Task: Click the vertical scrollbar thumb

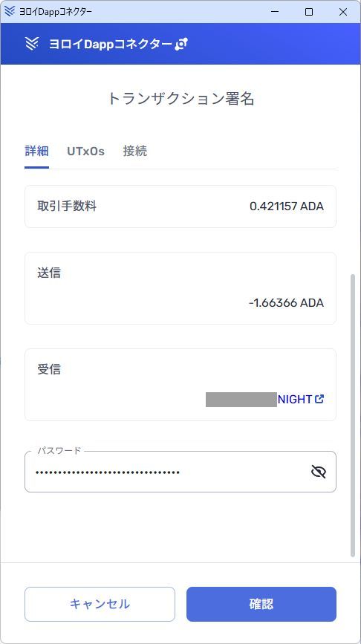Action: coord(352,416)
